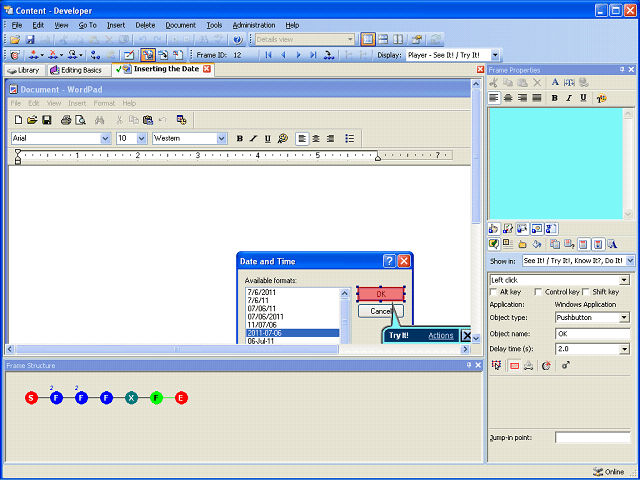Click Cancel in the Date and Time dialog
This screenshot has width=640, height=480.
[x=381, y=311]
